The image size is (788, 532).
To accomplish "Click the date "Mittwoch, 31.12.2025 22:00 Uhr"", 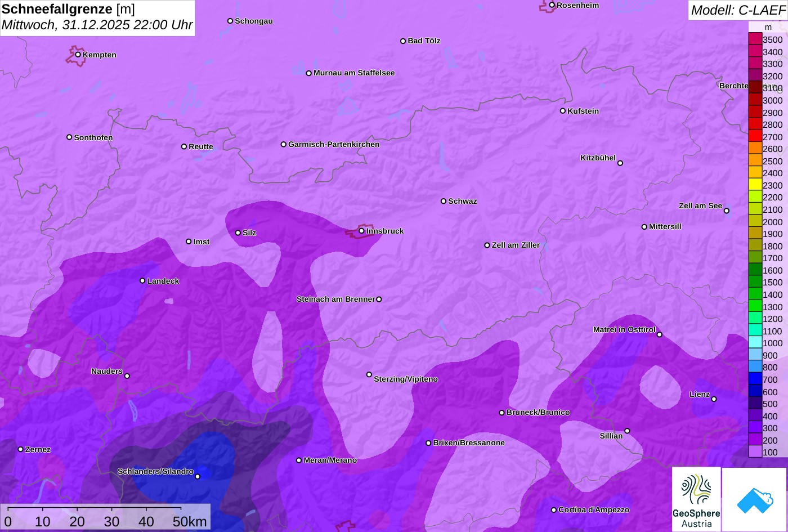I will click(x=97, y=25).
